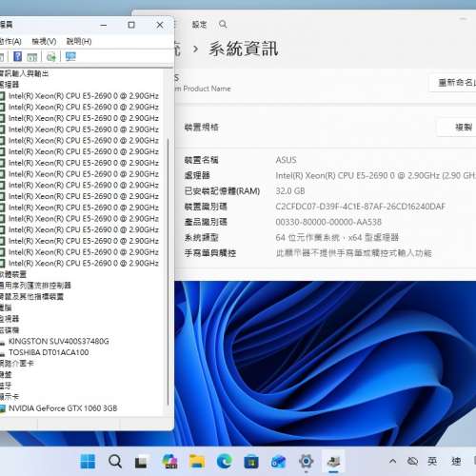Select TOSHIBA DT01ACA100 disk drive
The height and width of the screenshot is (476, 476).
49,352
